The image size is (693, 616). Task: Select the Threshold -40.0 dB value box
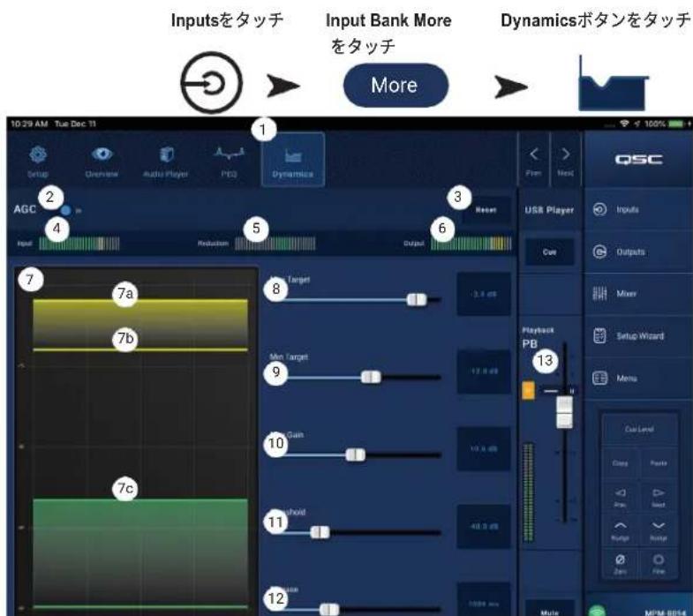484,527
